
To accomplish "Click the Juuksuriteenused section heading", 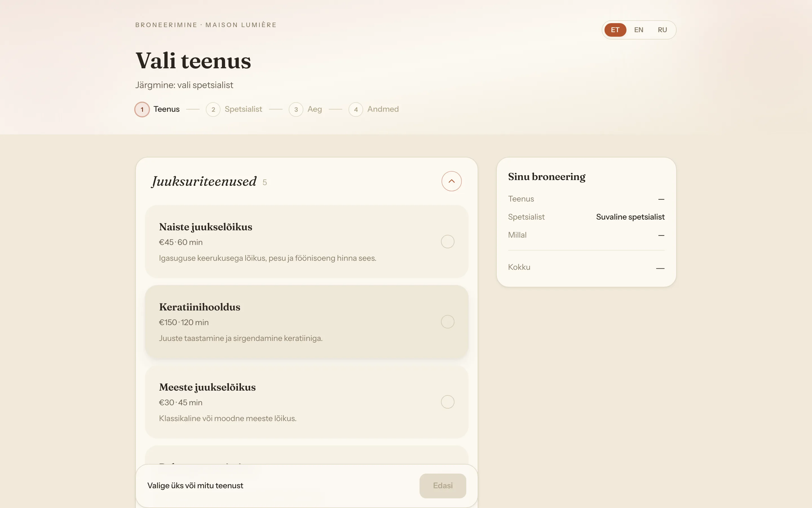I will pyautogui.click(x=204, y=181).
